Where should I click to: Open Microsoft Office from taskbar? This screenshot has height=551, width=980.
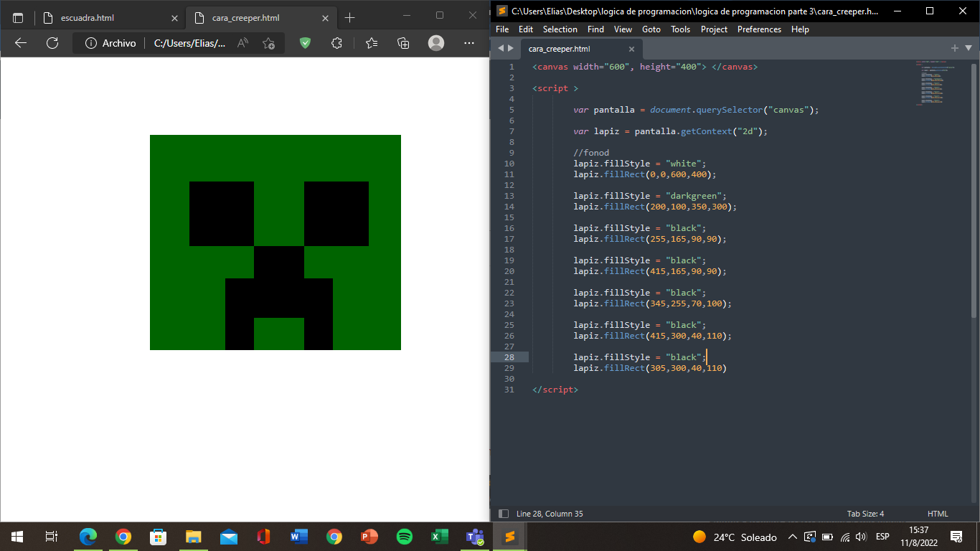pos(263,537)
